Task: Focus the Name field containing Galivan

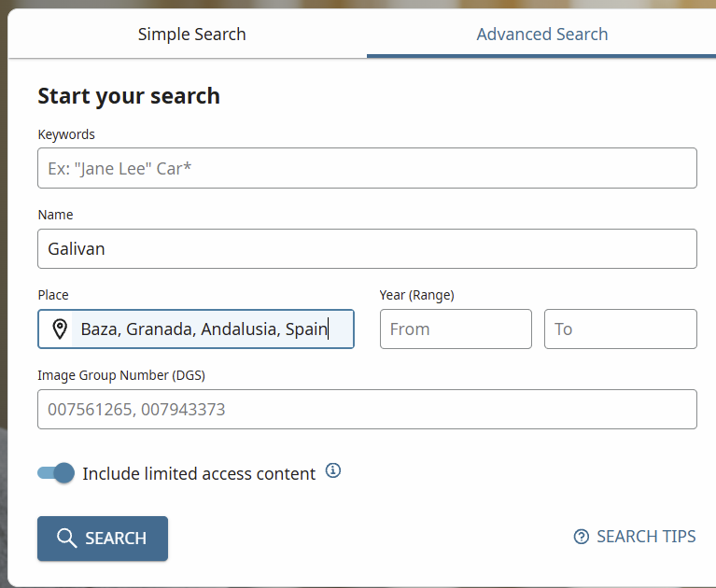Action: click(367, 249)
